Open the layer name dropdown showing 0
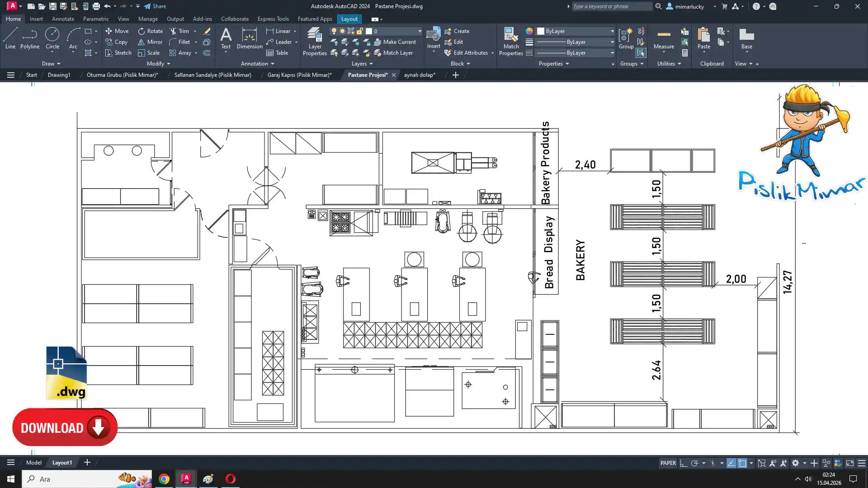The image size is (868, 488). (420, 31)
